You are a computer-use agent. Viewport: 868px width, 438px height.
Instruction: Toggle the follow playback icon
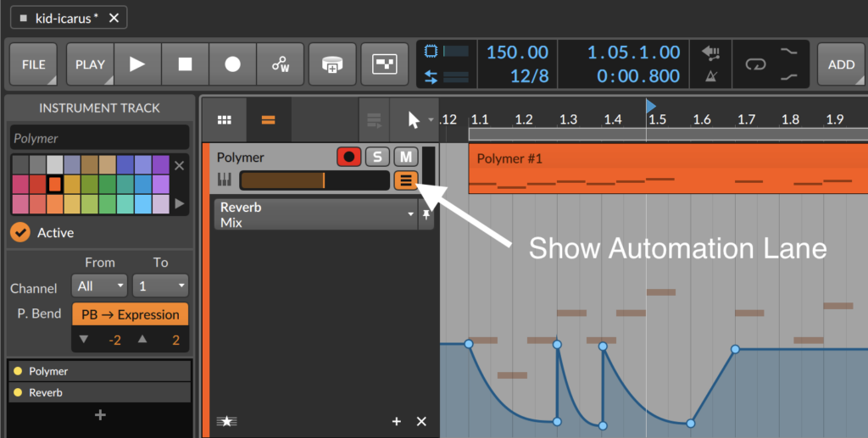tap(374, 119)
